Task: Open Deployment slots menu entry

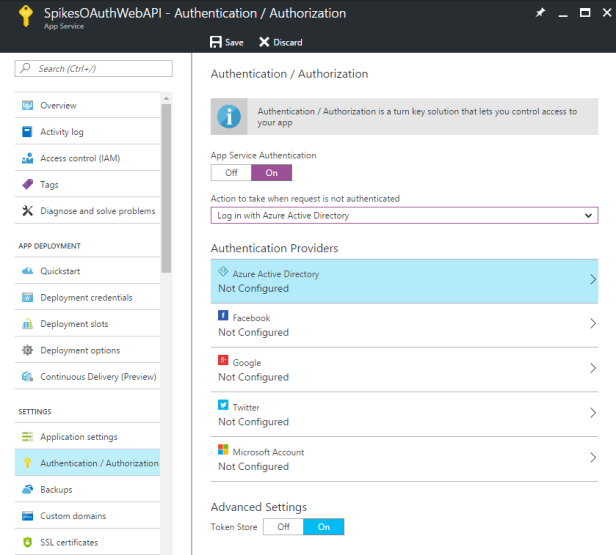Action: (87, 324)
